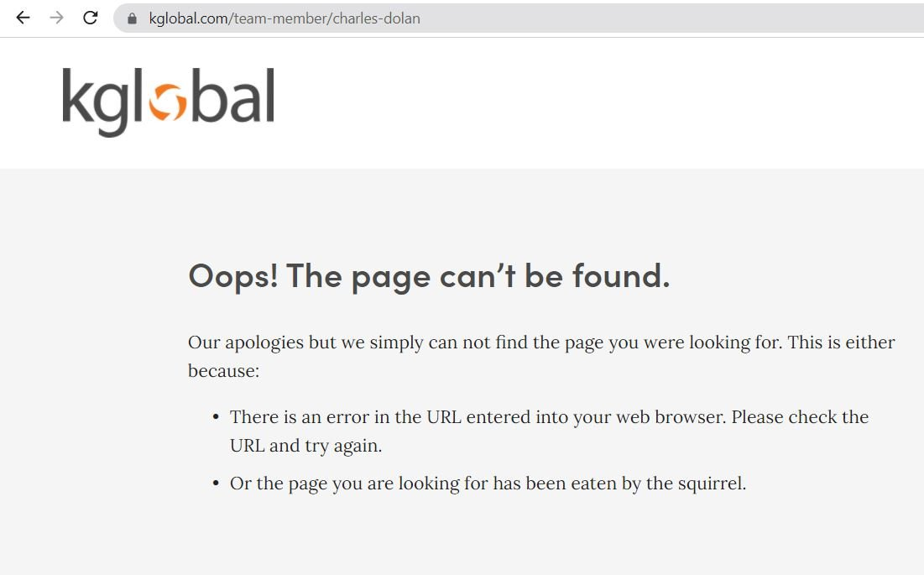Click the word 'because:' in the paragraph
This screenshot has width=924, height=575.
click(223, 371)
